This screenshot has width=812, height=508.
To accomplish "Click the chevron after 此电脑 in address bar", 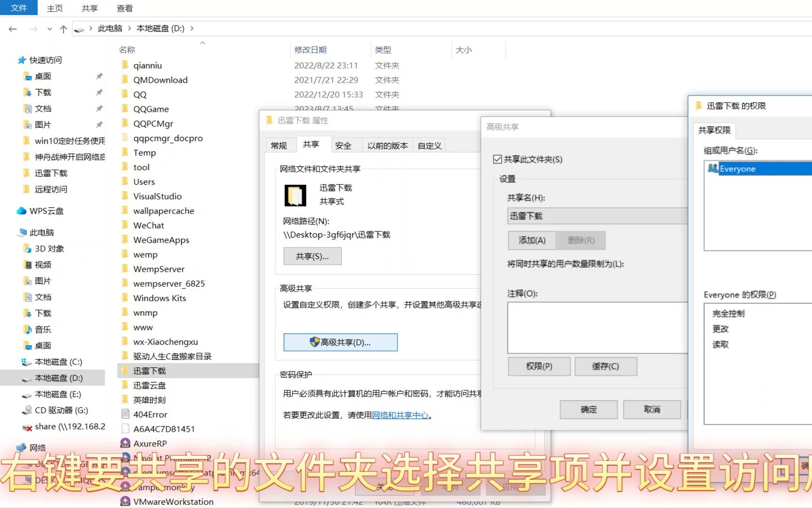I will [129, 29].
